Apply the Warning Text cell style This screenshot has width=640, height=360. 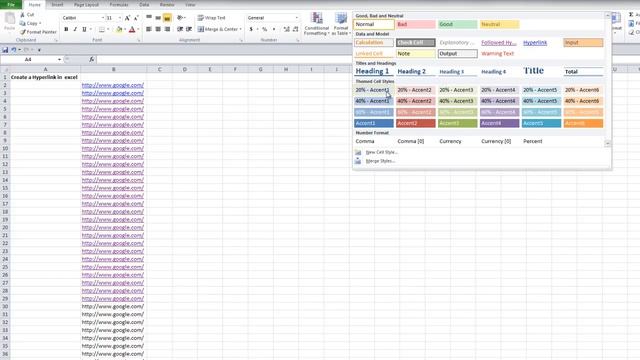click(499, 53)
